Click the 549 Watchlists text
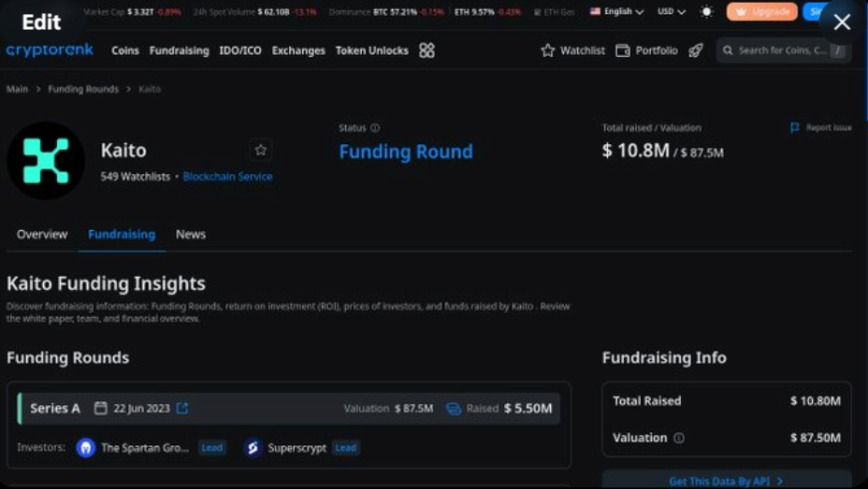The image size is (868, 489). coord(135,177)
